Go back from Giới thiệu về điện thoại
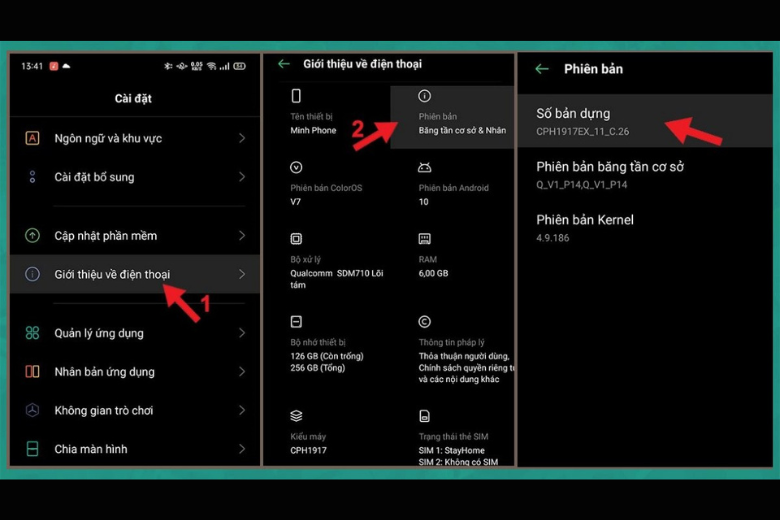Viewport: 780px width, 520px height. (x=283, y=64)
